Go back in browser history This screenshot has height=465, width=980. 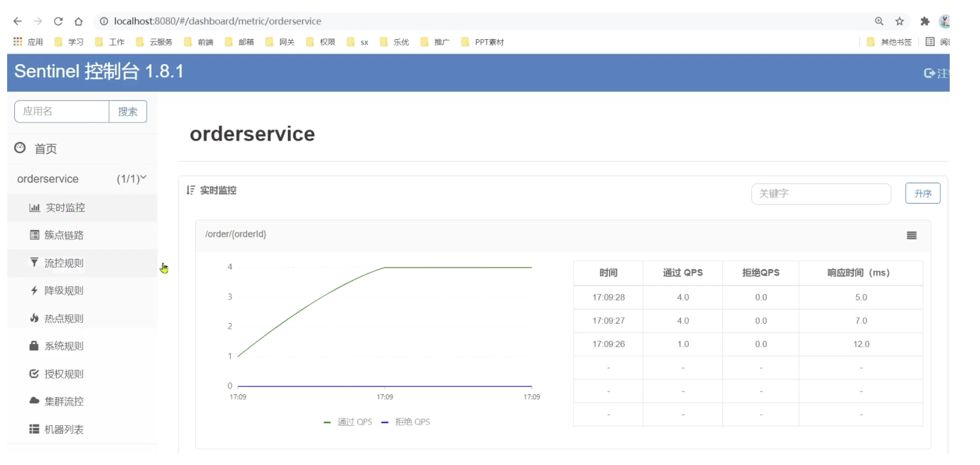pyautogui.click(x=17, y=21)
